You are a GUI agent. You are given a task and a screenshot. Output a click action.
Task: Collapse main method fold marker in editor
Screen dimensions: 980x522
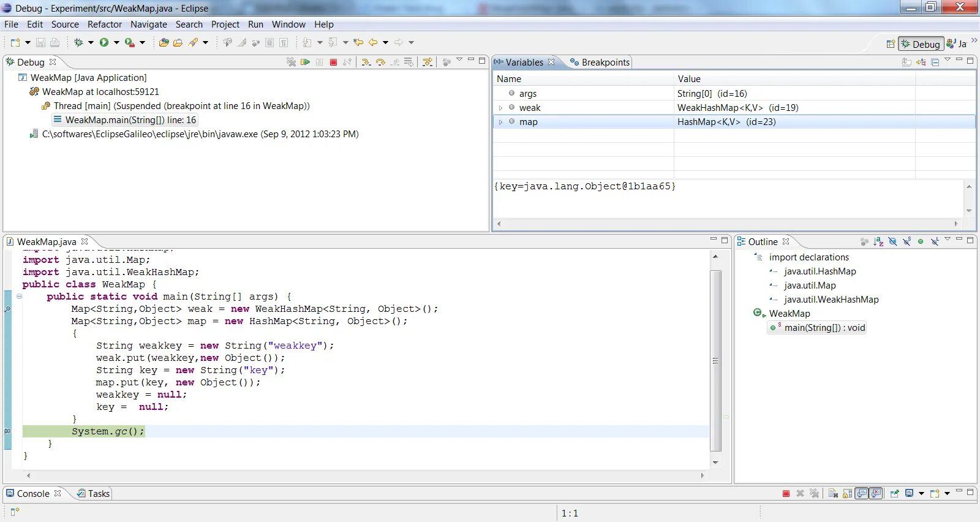click(19, 297)
